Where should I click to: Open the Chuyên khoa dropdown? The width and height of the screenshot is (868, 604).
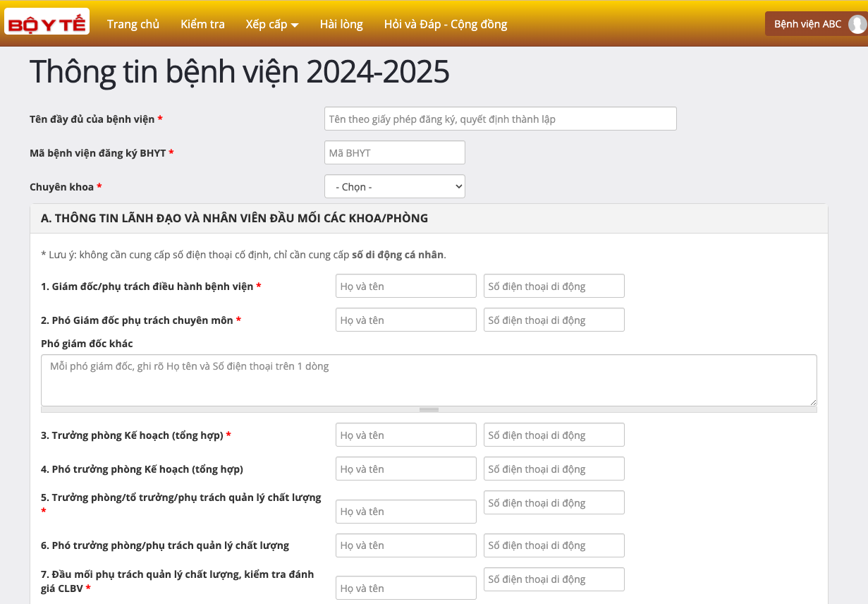[394, 187]
